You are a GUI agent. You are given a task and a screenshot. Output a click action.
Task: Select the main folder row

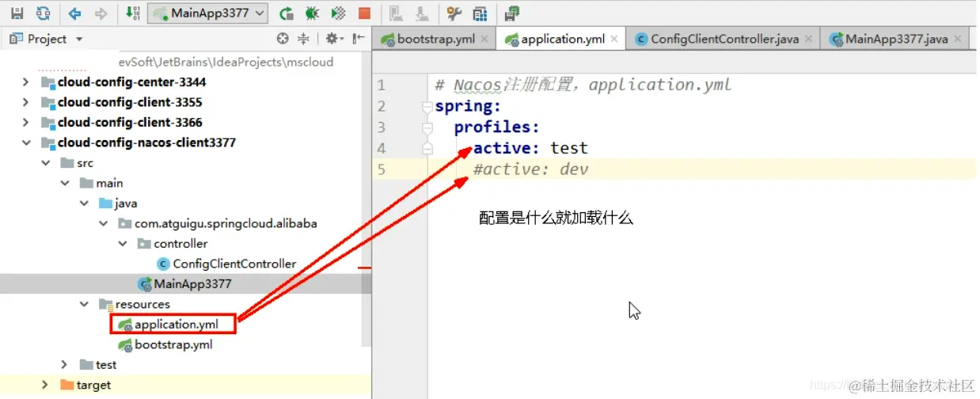coord(180,183)
